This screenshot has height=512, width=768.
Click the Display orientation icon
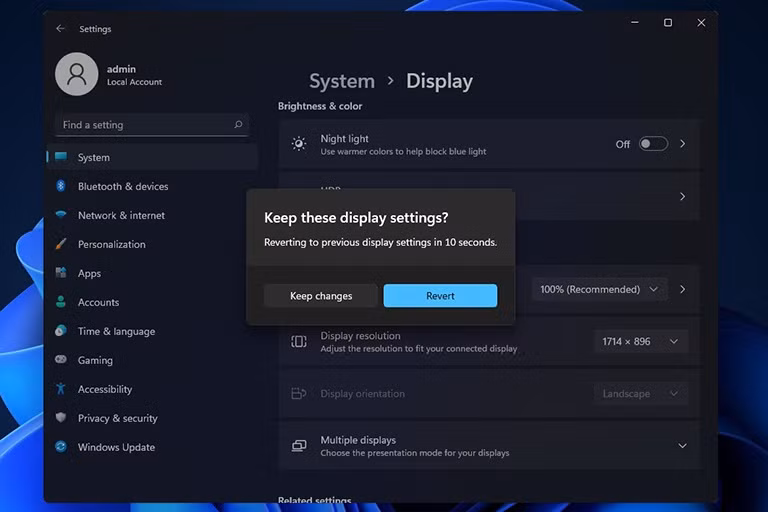(299, 393)
